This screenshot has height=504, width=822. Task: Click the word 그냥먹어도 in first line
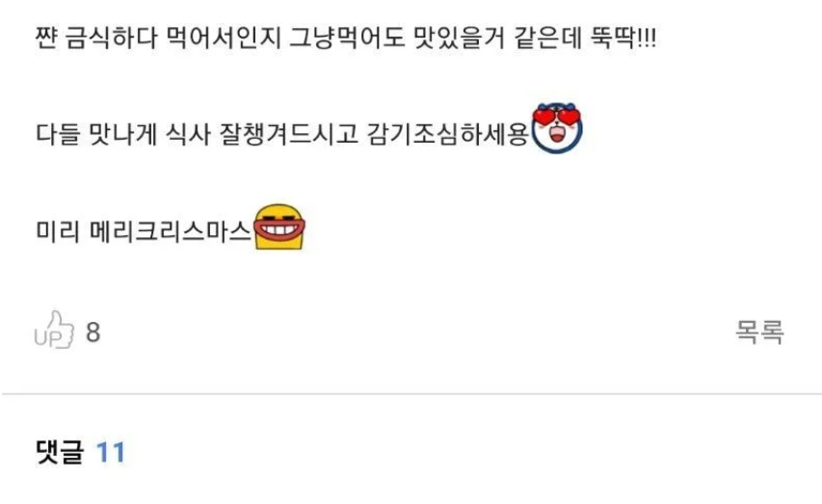[x=347, y=38]
